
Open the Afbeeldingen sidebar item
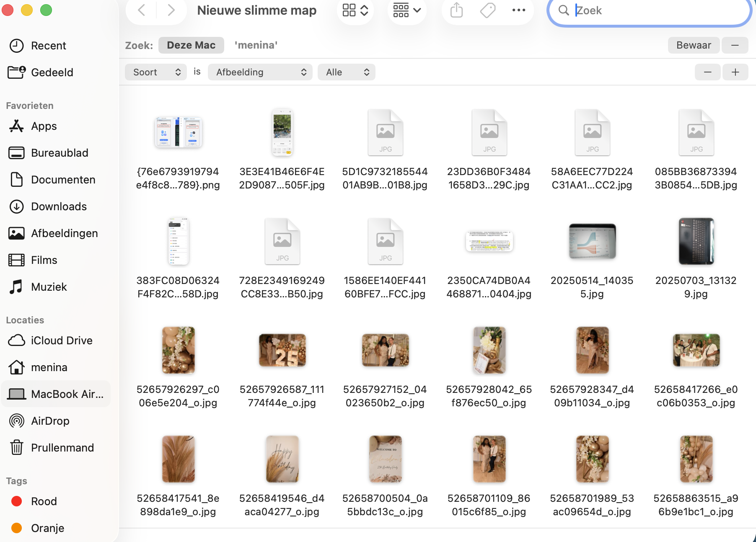tap(64, 233)
